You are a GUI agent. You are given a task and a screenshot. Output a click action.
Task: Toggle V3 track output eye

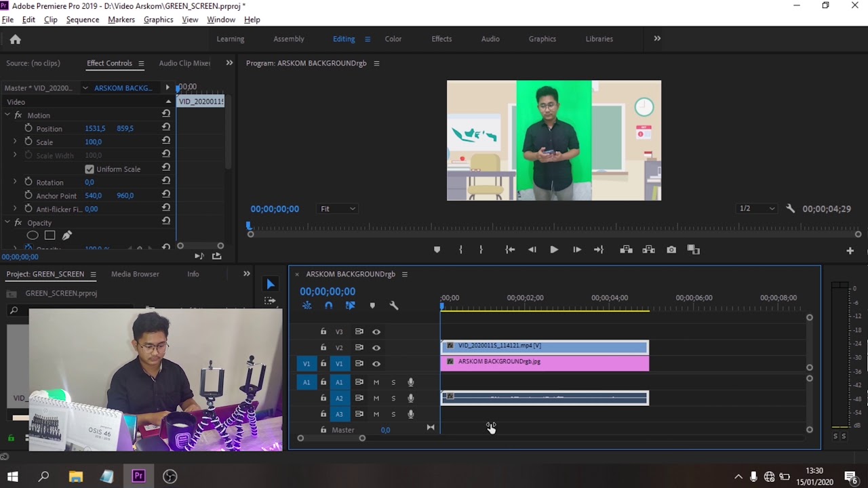[x=376, y=331]
